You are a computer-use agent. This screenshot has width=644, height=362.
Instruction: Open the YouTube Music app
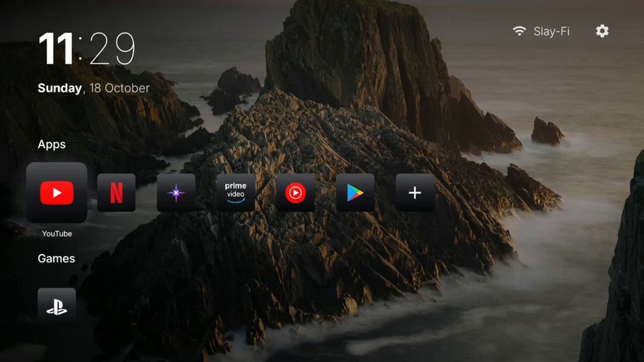[x=295, y=192]
